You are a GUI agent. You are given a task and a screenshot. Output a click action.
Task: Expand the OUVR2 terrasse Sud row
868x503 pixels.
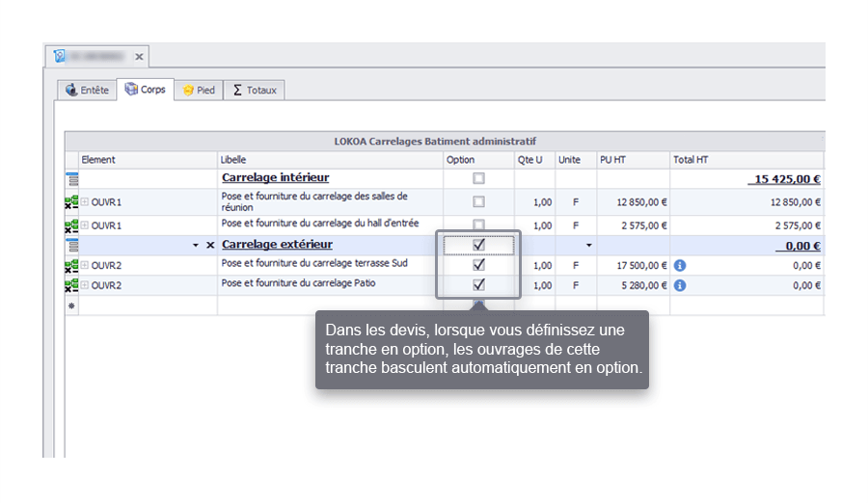coord(85,265)
